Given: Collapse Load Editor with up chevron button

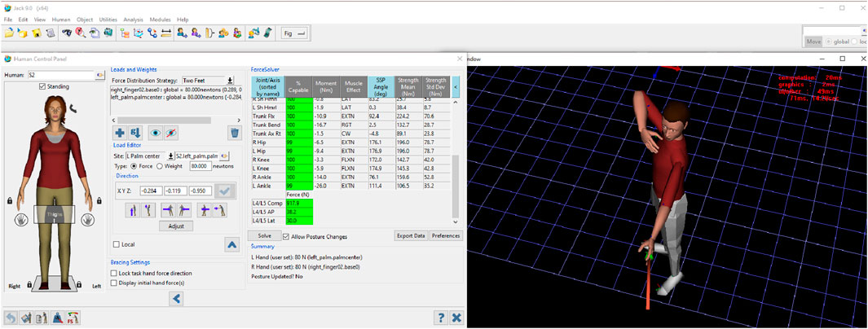Looking at the screenshot, I should [x=232, y=244].
